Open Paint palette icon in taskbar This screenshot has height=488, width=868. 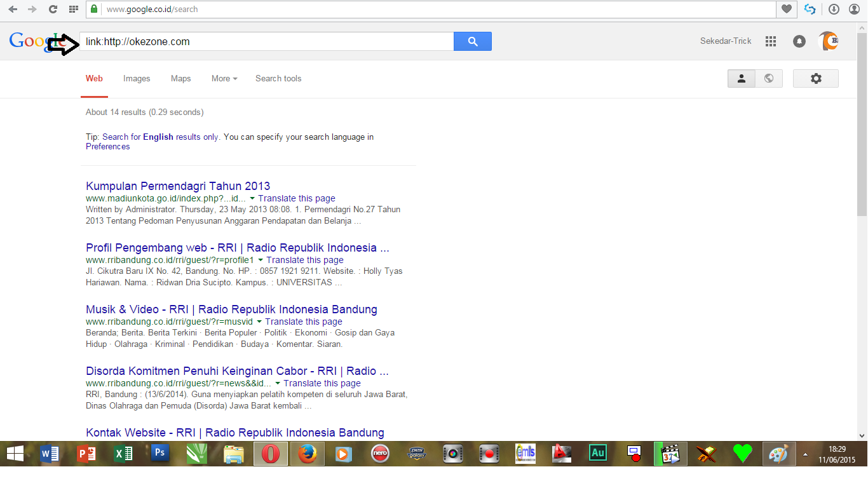click(x=778, y=454)
